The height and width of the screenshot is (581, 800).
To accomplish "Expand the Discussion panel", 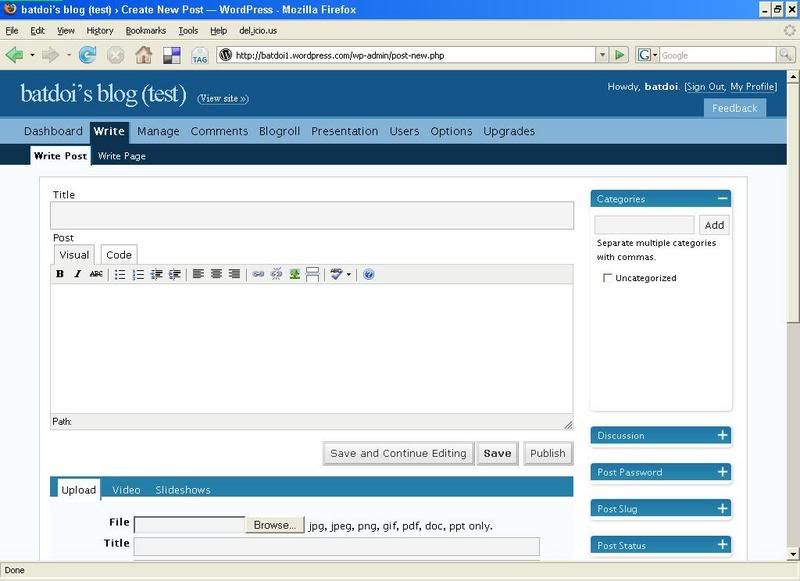I will click(x=722, y=435).
